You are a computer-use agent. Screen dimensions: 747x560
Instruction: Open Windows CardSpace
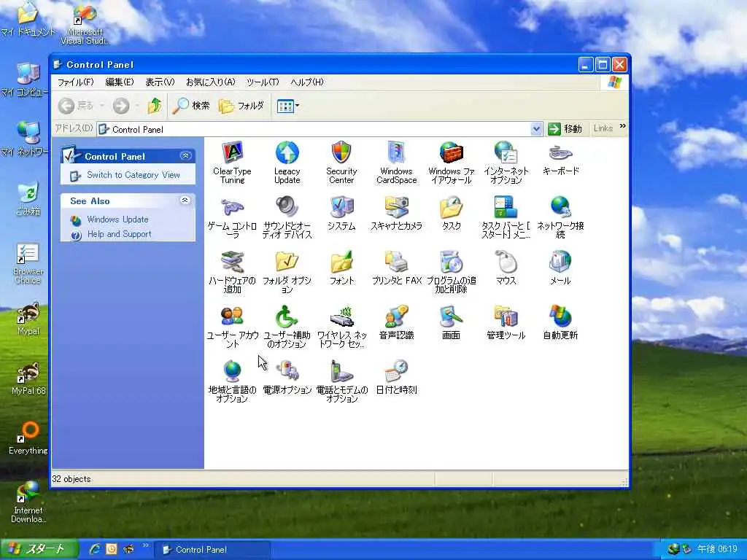click(396, 163)
